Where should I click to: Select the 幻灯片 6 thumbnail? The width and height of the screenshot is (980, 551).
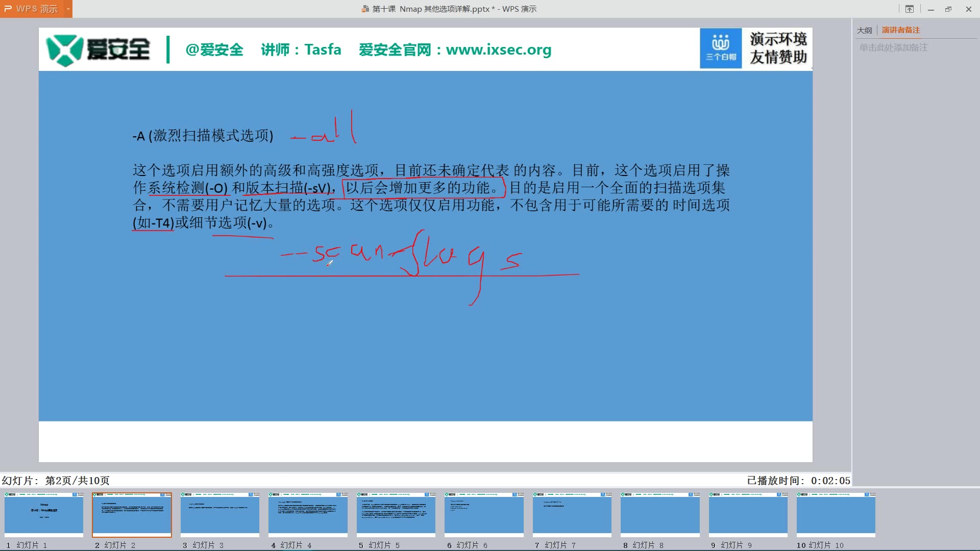coord(483,514)
